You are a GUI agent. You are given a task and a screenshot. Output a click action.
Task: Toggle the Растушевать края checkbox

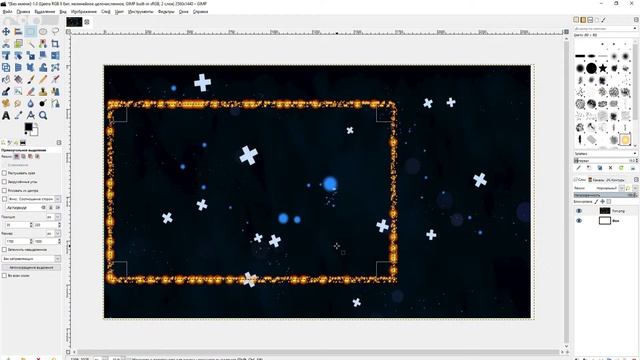(x=4, y=173)
